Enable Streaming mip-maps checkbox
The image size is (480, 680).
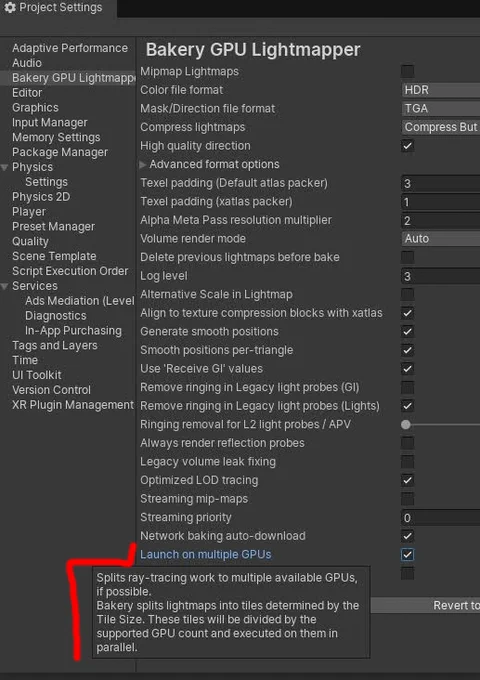click(407, 499)
